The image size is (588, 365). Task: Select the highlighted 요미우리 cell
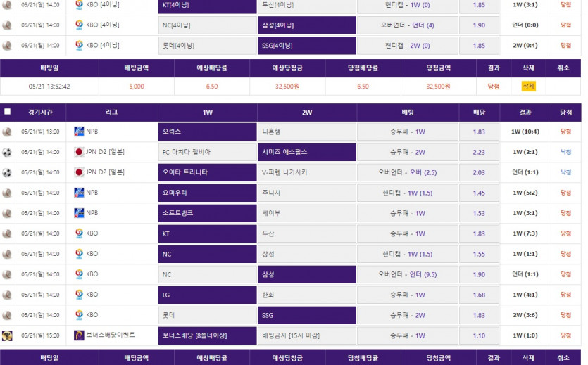point(207,193)
